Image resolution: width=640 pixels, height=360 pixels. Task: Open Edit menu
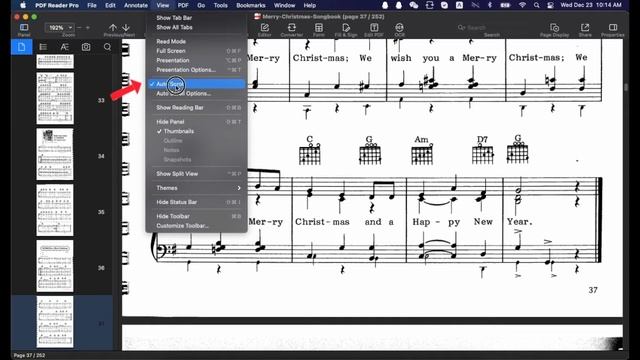coord(110,5)
